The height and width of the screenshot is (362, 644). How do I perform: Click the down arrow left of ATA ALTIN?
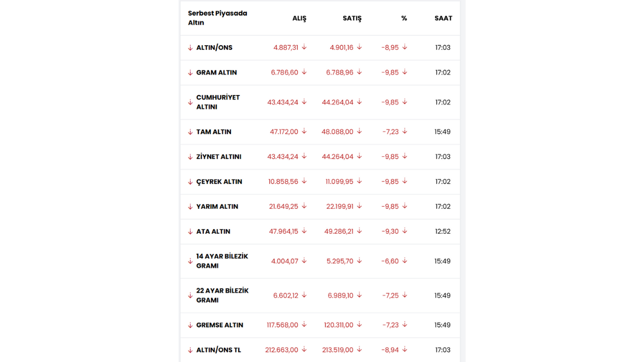190,232
